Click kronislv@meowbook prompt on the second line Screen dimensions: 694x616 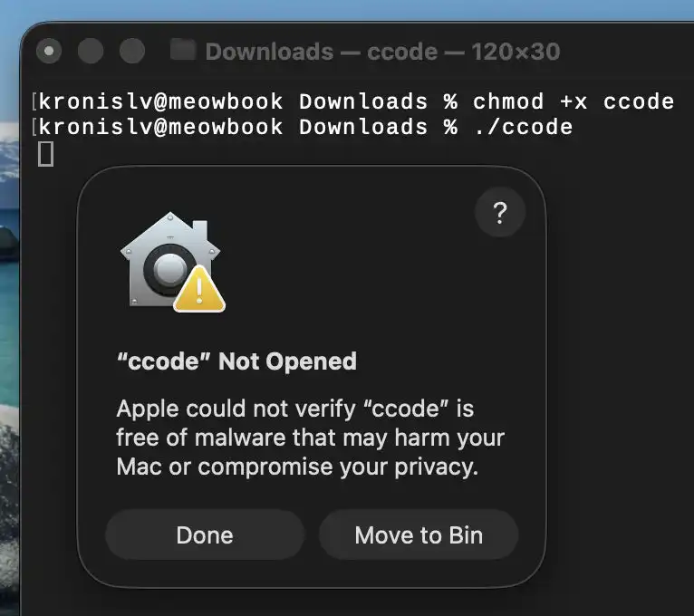pos(160,127)
